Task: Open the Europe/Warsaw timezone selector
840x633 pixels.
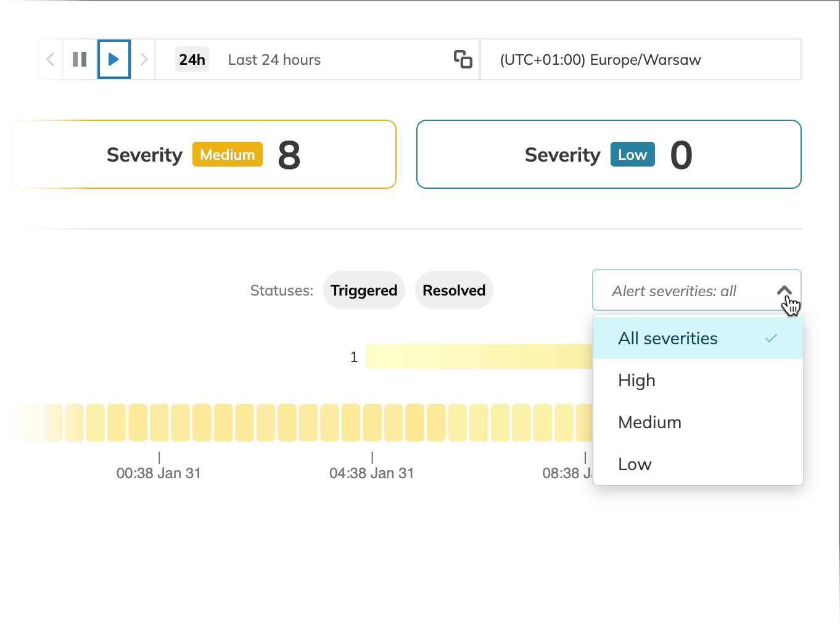Action: (641, 59)
